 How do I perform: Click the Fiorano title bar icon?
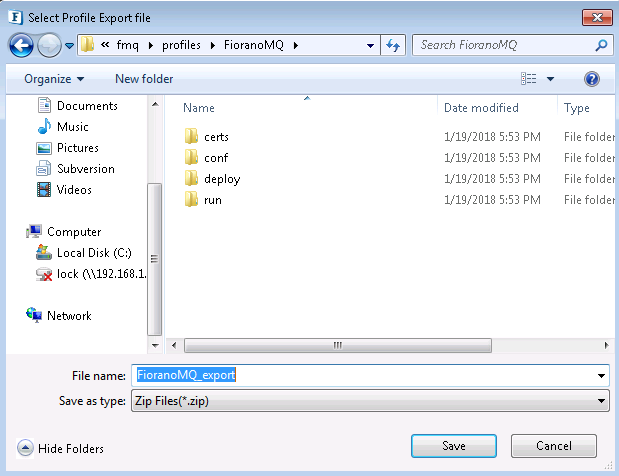(x=15, y=17)
